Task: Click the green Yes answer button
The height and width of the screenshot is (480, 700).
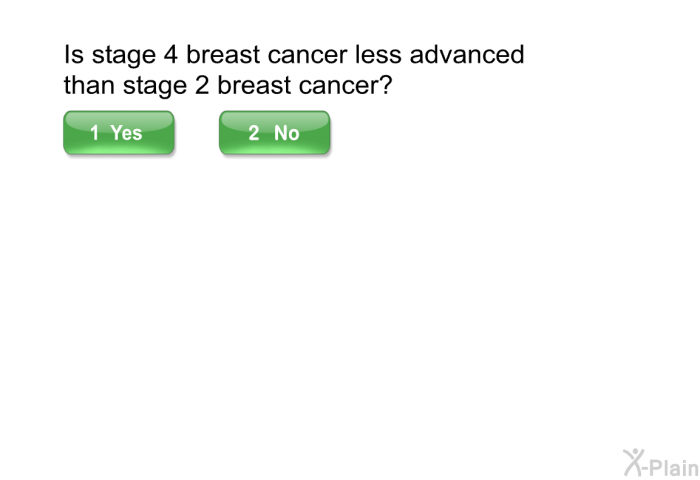Action: (x=118, y=132)
